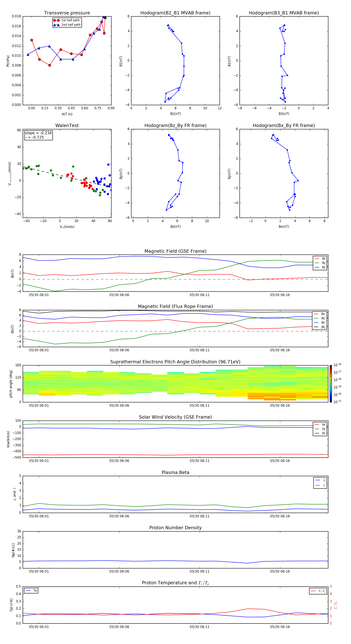Click the 'Vz' legend entry
351x644 pixels.
pos(320,433)
